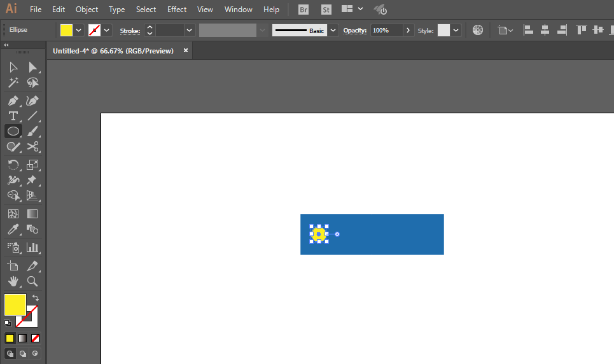
Task: Click the Stroke label link
Action: (x=130, y=31)
